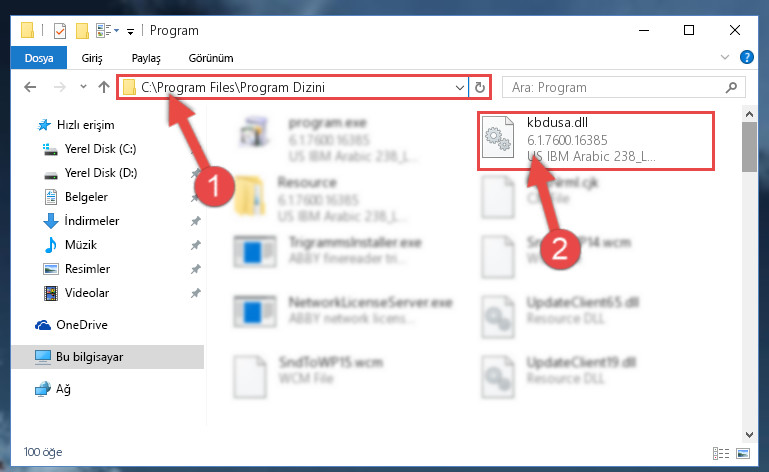The width and height of the screenshot is (769, 472).
Task: Expand the ribbon chevron
Action: (725, 57)
